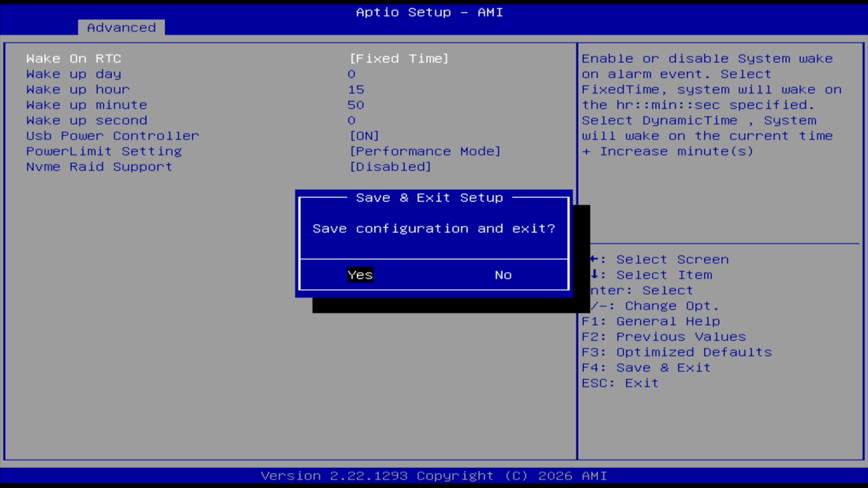Click the 'Select Item' key hint
Image resolution: width=868 pixels, height=488 pixels.
point(651,275)
